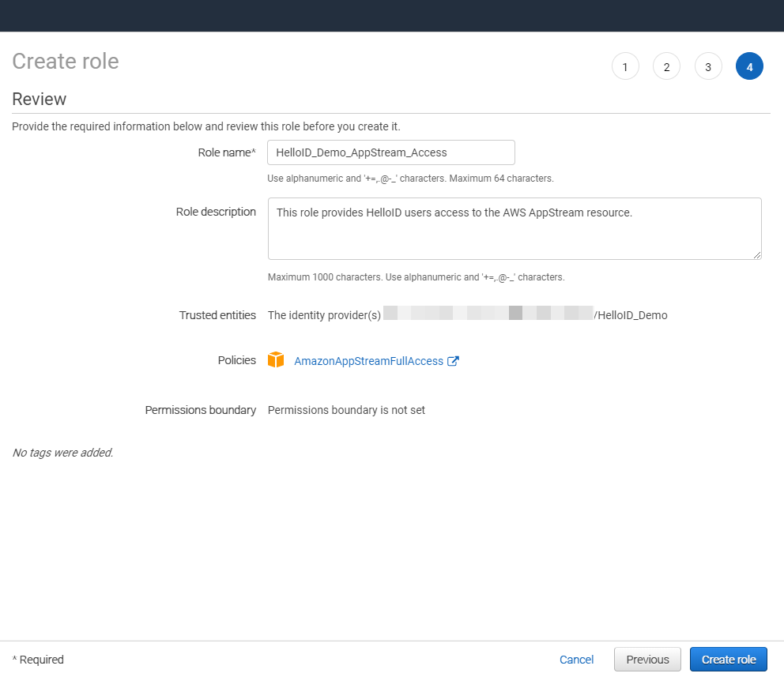The image size is (784, 677).
Task: Click the 'Policies' label
Action: (237, 360)
